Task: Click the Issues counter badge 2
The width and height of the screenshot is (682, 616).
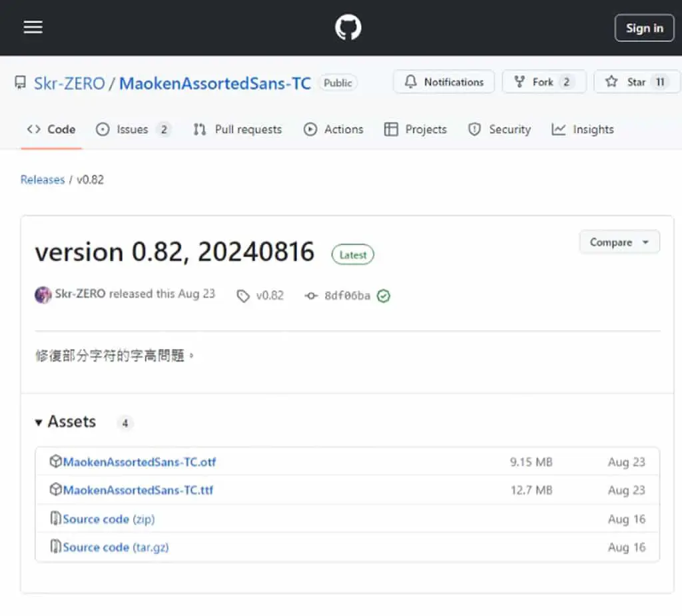Action: click(164, 129)
